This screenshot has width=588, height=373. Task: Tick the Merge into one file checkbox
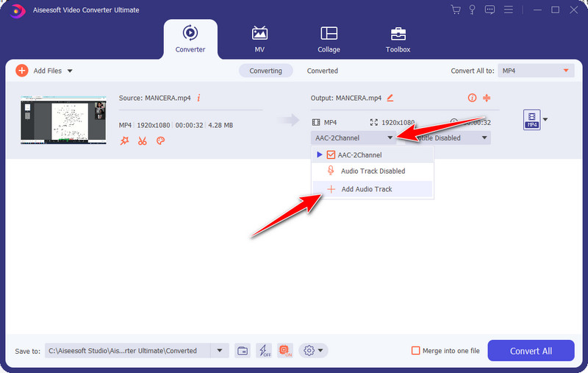click(x=415, y=351)
